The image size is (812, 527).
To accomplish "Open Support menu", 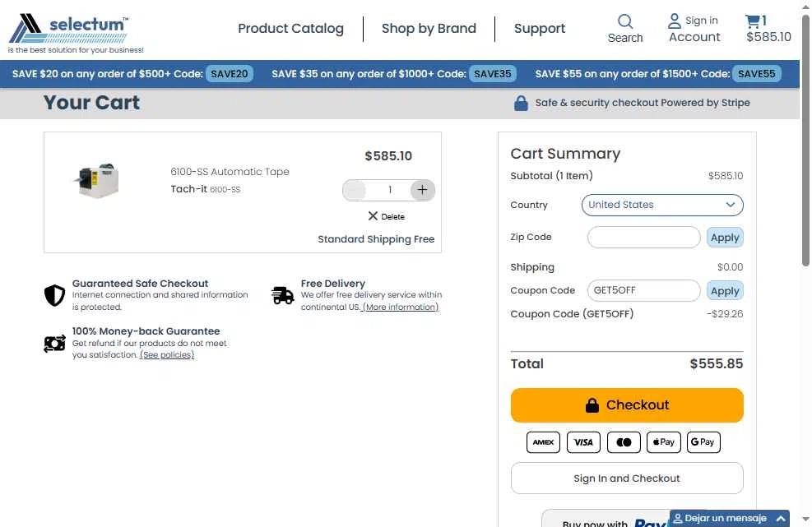I will click(540, 29).
